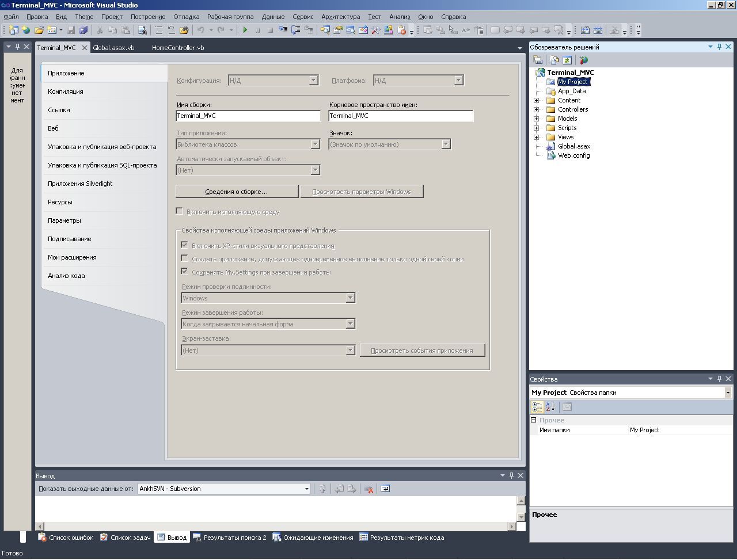
Task: Toggle word wrap in Output panel
Action: [385, 489]
